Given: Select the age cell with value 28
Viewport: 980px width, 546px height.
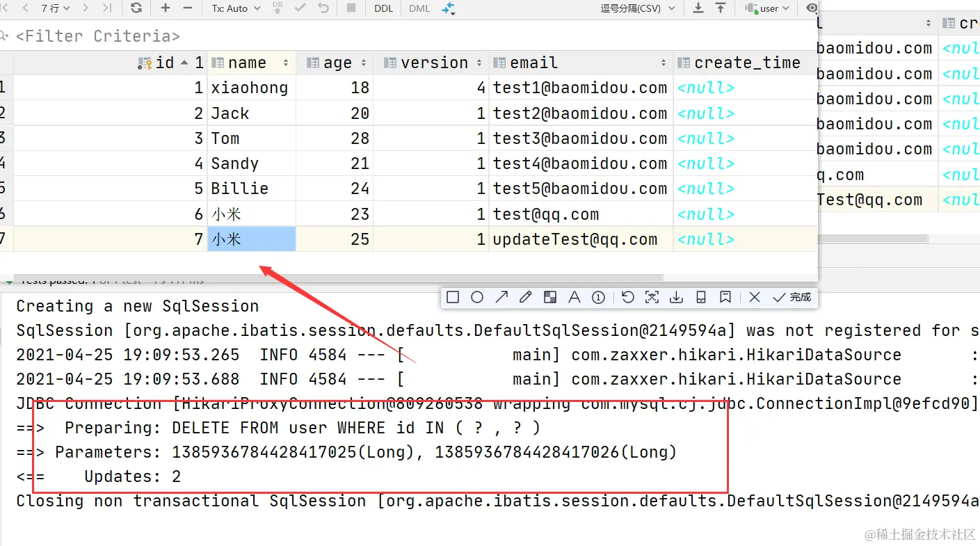Looking at the screenshot, I should (x=335, y=138).
